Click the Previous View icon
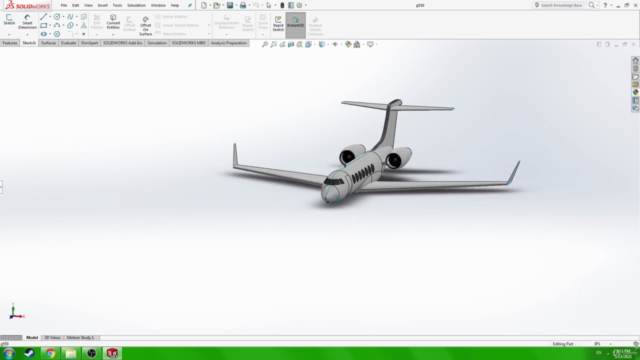The height and width of the screenshot is (360, 640). pos(282,44)
